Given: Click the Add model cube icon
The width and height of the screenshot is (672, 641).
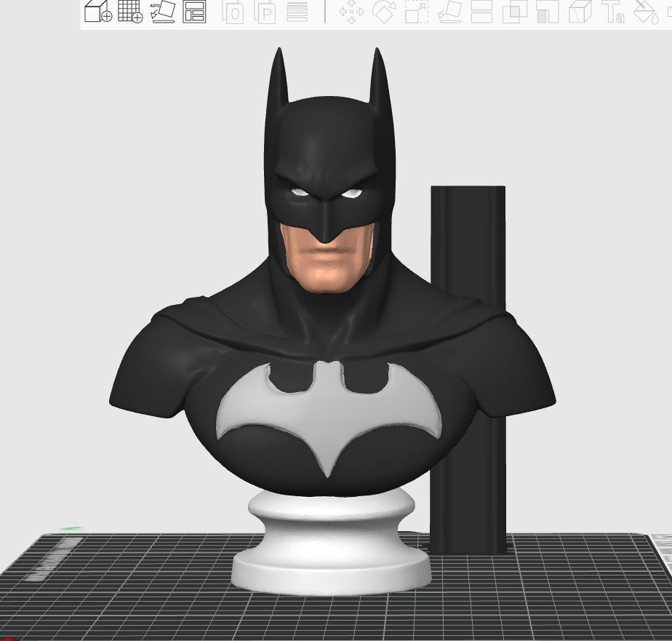Looking at the screenshot, I should [x=98, y=11].
